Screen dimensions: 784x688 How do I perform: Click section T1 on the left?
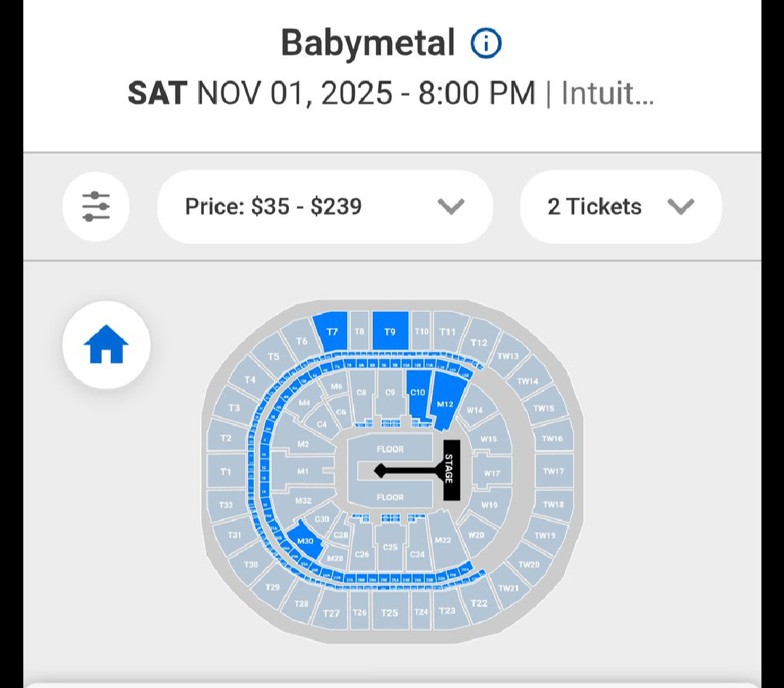coord(226,472)
